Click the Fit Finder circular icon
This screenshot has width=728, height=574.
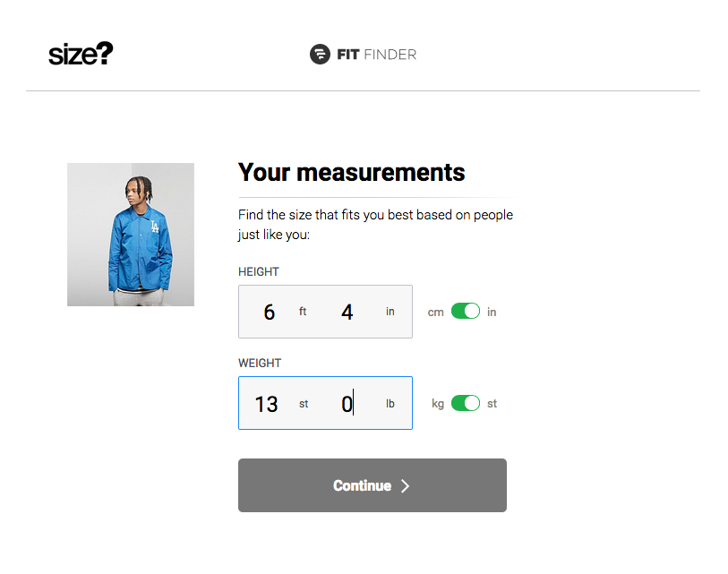click(320, 55)
